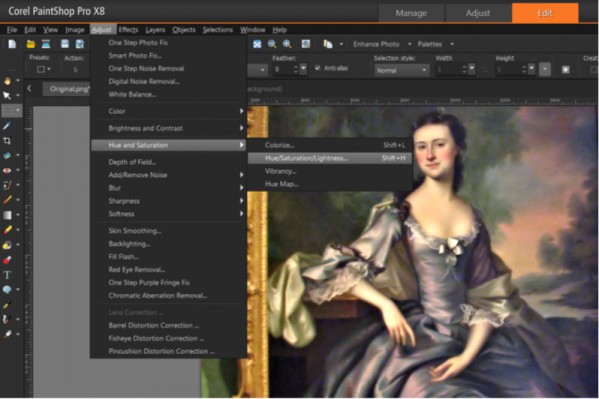Click the Zoom in magnifier icon

287,44
